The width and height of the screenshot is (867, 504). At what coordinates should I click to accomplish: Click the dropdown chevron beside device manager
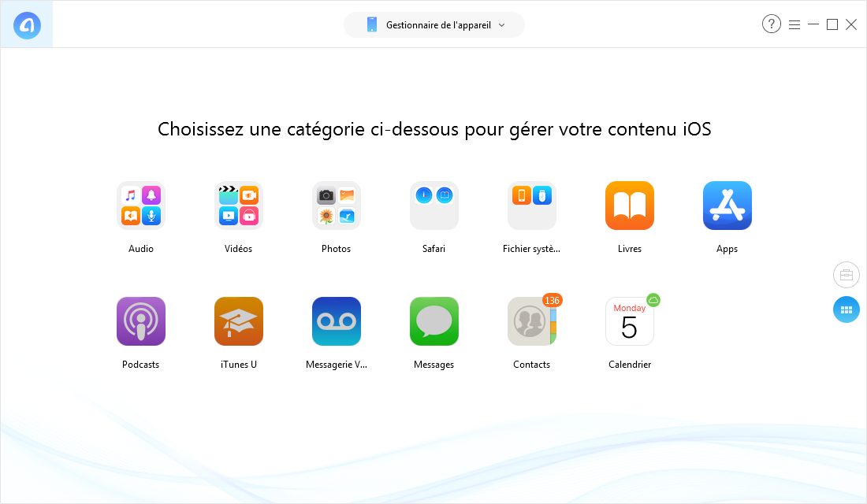point(501,25)
